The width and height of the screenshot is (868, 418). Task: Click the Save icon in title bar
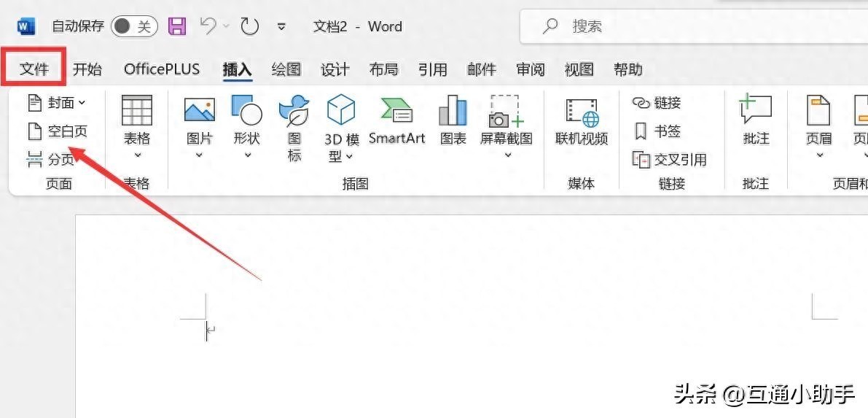[177, 27]
